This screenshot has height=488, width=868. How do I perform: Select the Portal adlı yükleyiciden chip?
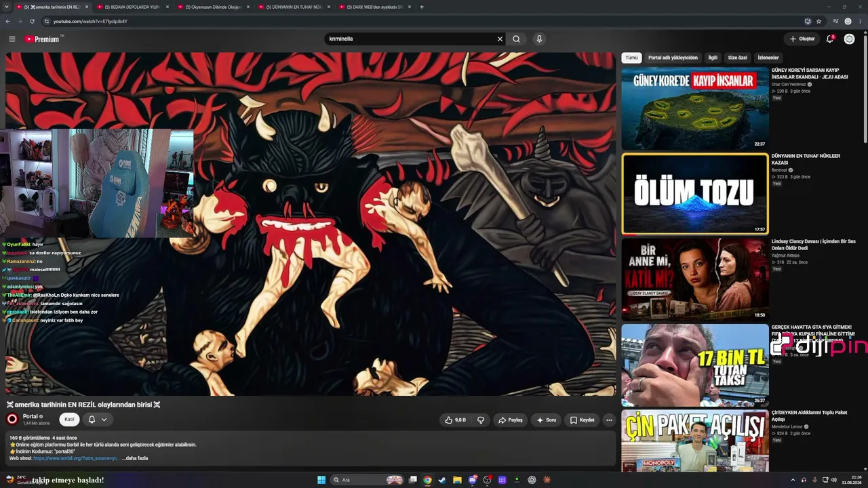[x=673, y=58]
